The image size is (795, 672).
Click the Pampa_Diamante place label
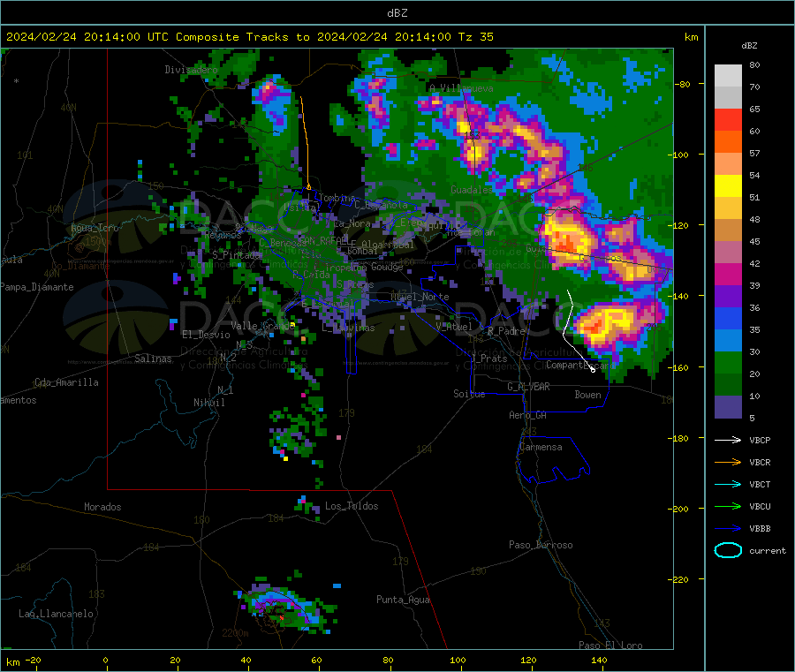[x=37, y=287]
